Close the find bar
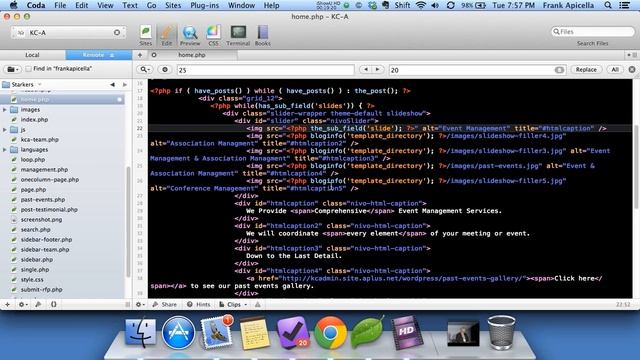This screenshot has height=360, width=640. pos(632,70)
